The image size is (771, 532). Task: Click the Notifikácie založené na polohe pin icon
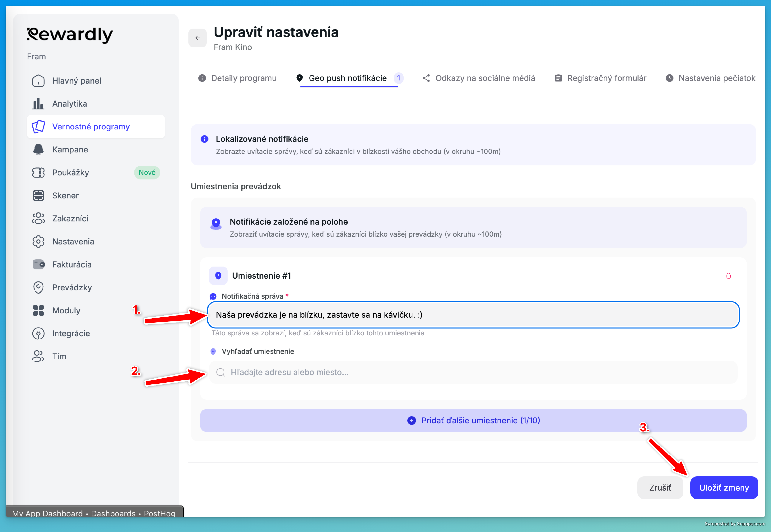coord(216,224)
